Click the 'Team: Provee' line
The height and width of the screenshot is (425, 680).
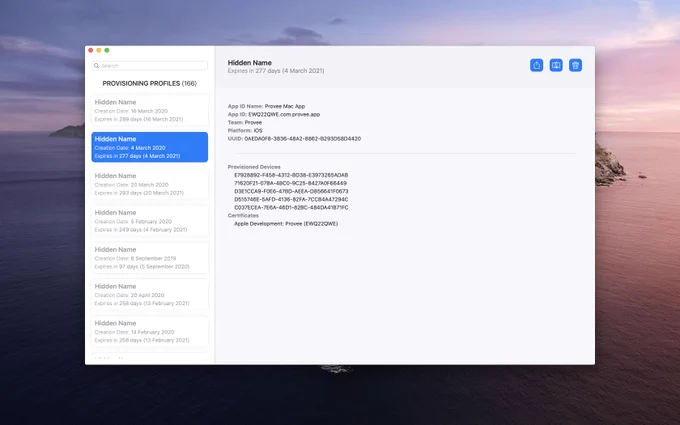pos(245,123)
